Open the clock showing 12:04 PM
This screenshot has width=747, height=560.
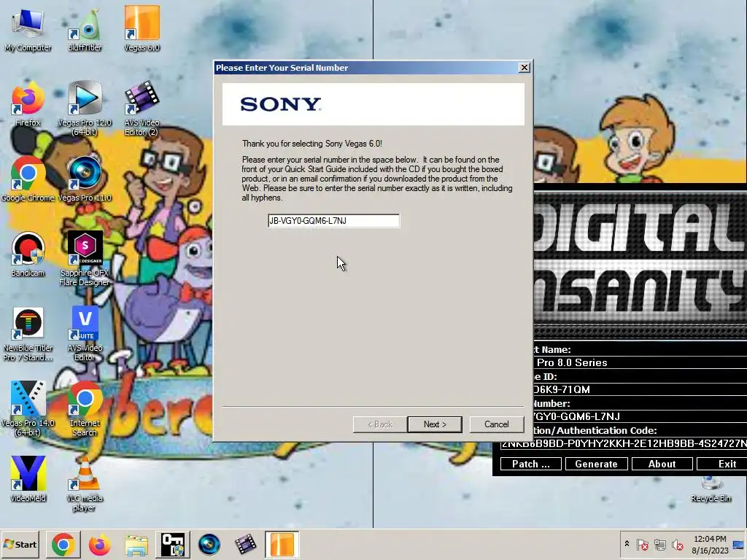pos(710,544)
